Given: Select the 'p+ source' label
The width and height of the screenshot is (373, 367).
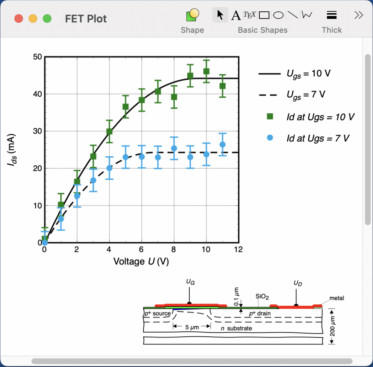Looking at the screenshot, I should 157,313.
